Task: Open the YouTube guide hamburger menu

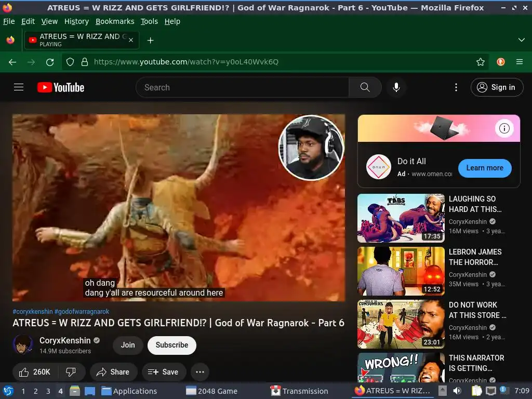Action: click(x=19, y=87)
